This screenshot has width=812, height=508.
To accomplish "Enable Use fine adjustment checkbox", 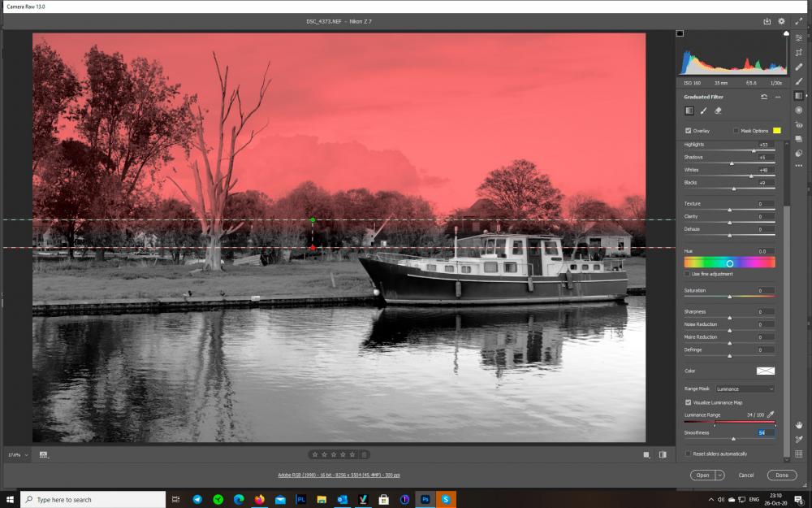I will pyautogui.click(x=687, y=274).
